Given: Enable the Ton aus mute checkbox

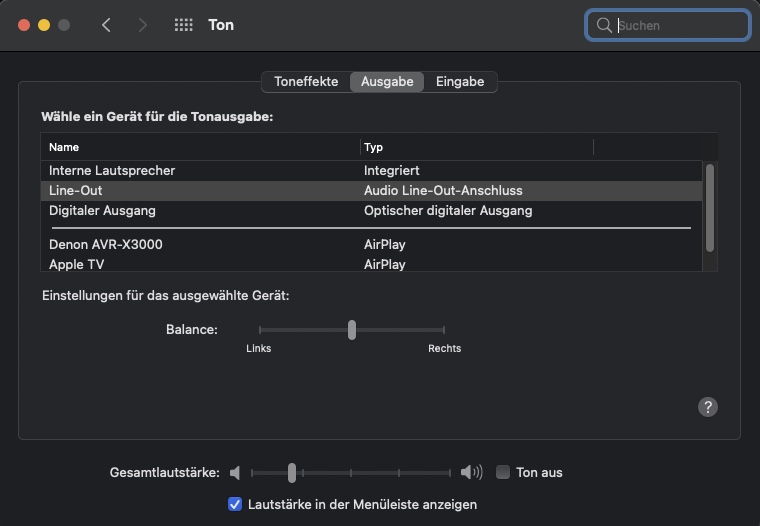Looking at the screenshot, I should point(503,473).
